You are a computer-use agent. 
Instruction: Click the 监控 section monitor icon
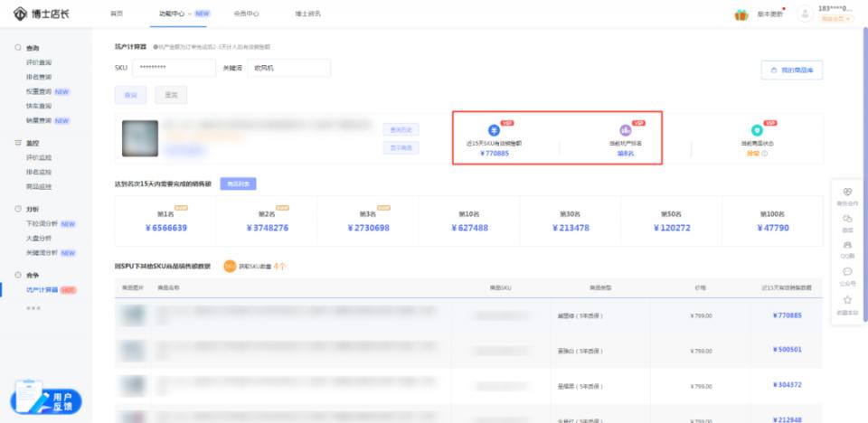[x=18, y=143]
